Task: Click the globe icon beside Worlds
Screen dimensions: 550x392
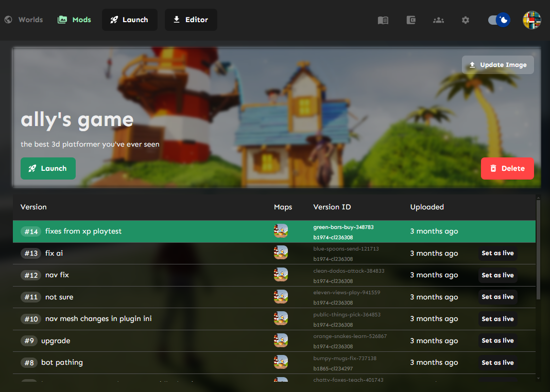Action: (x=8, y=20)
